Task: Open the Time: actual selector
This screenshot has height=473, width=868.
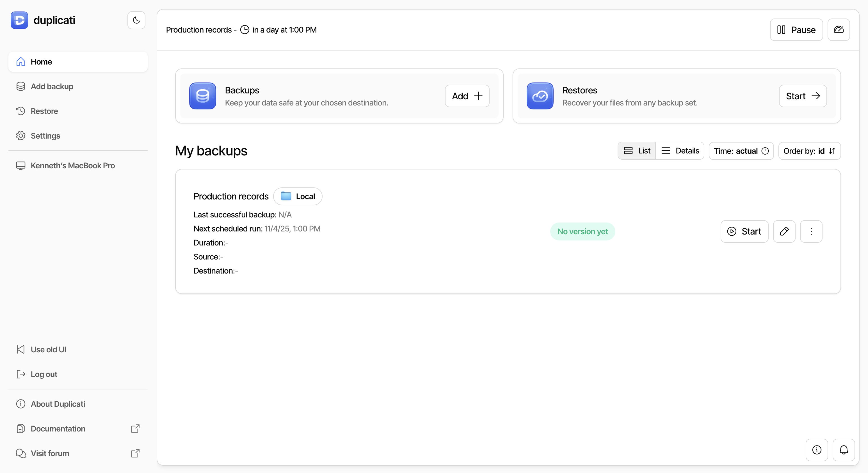Action: [741, 151]
